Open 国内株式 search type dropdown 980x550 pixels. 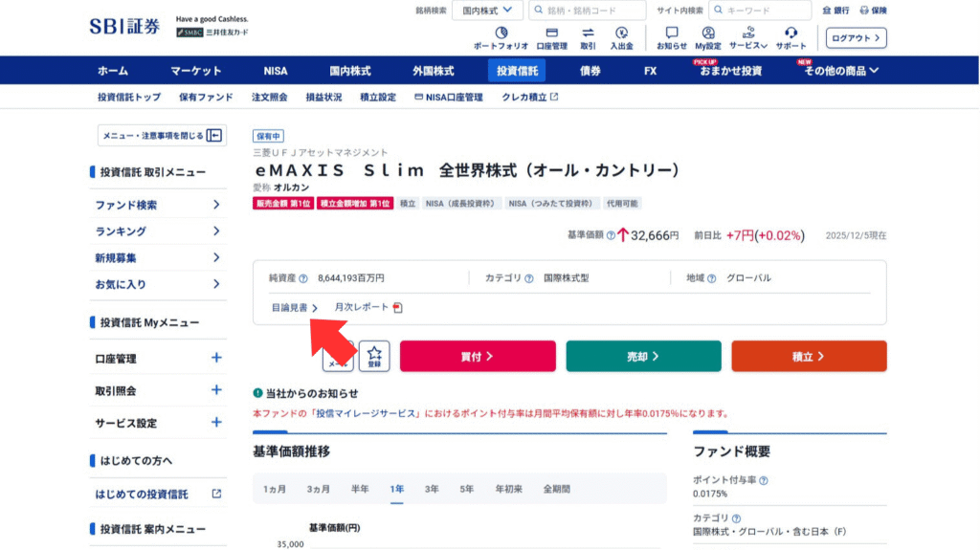click(487, 10)
